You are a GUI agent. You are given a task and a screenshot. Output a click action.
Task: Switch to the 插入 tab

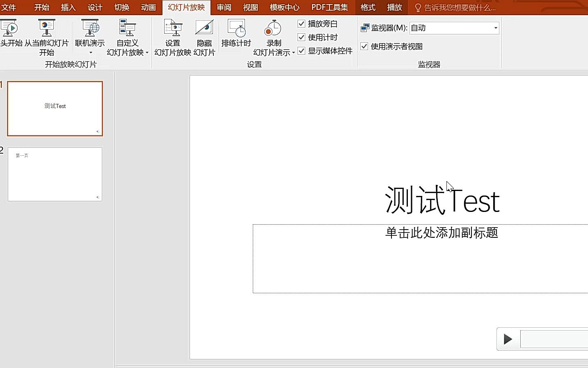[68, 7]
